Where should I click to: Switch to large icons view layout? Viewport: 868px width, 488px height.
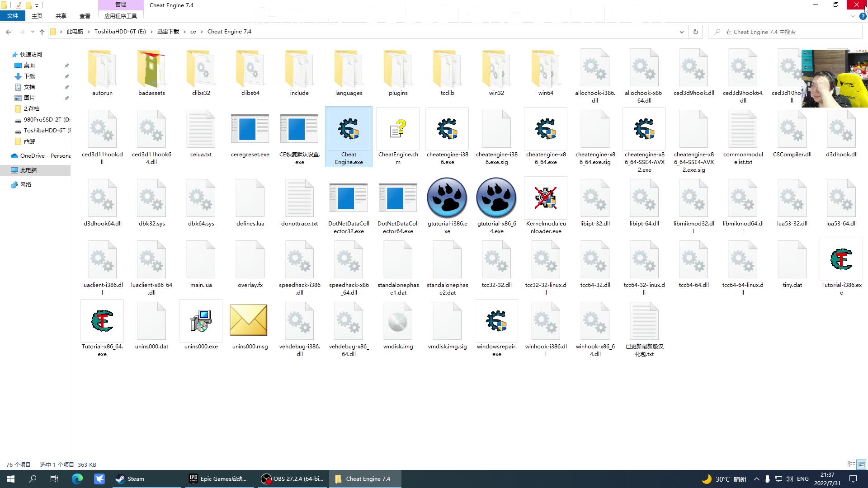point(862,465)
